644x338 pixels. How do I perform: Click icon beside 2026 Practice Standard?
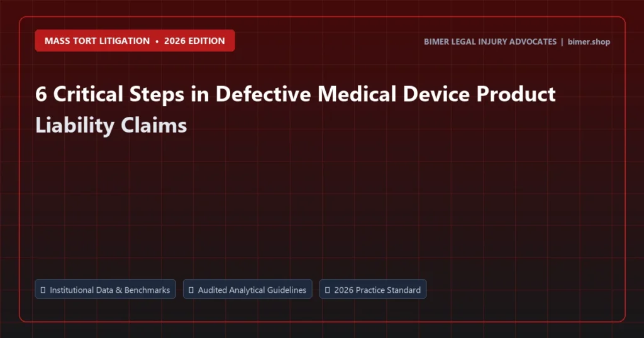pyautogui.click(x=327, y=290)
